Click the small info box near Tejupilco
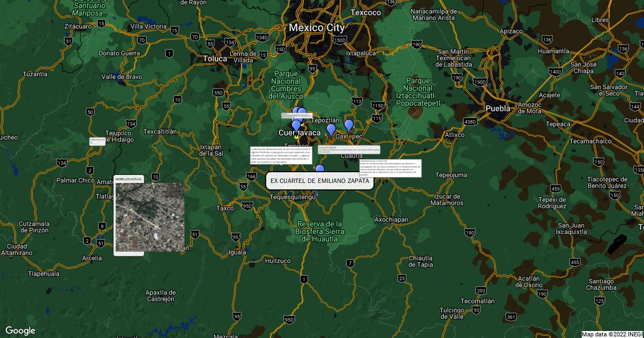Image resolution: width=644 pixels, height=338 pixels. pyautogui.click(x=97, y=141)
